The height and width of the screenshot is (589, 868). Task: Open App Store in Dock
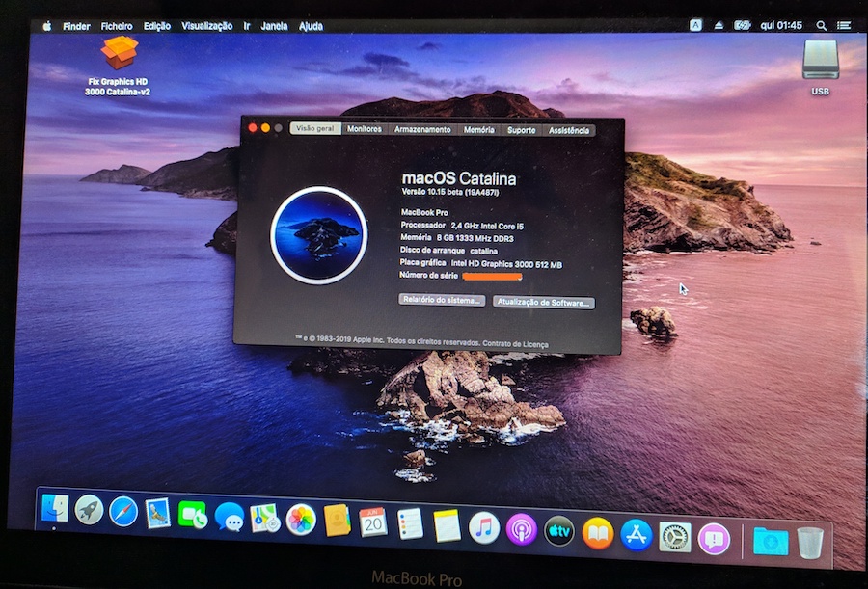637,535
